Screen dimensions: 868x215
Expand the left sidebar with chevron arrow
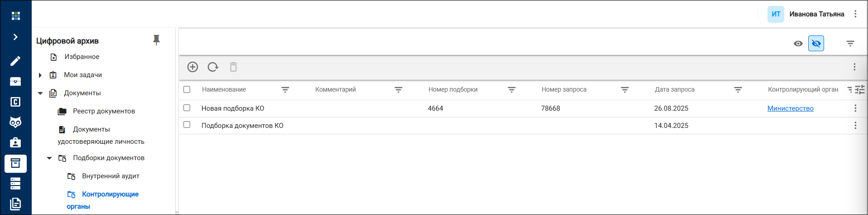tap(15, 37)
